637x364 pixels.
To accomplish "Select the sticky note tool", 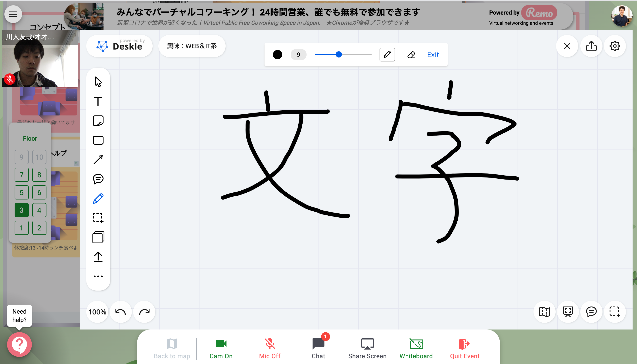I will 98,121.
